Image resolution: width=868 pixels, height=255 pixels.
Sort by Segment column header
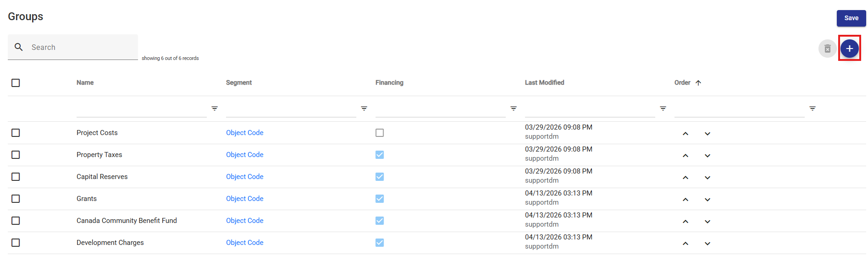(x=239, y=83)
